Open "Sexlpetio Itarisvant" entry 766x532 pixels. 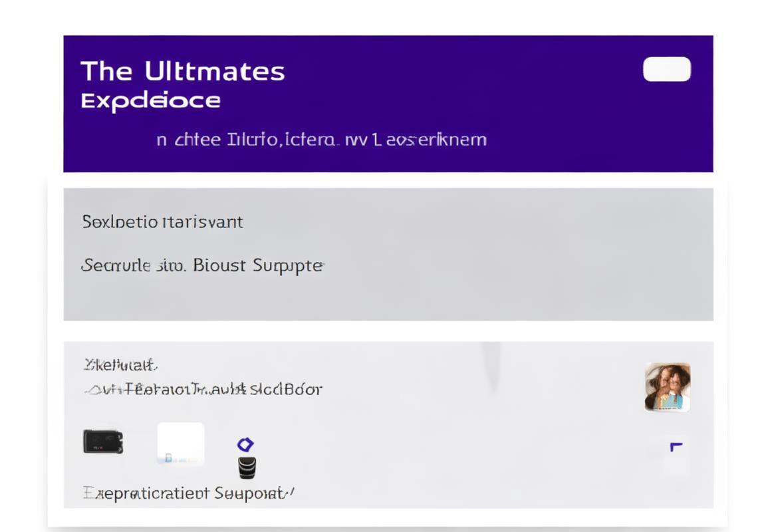point(162,222)
